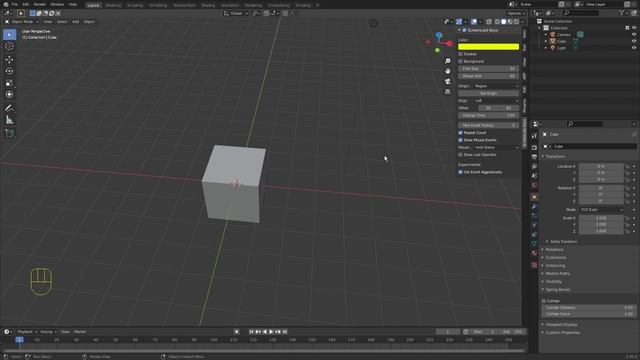Screen dimensions: 640x360
Task: Select the Scale tool
Action: [9, 83]
